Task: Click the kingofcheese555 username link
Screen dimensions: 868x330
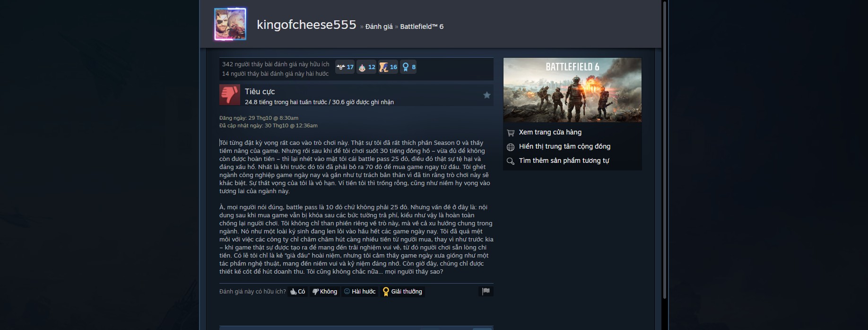Action: coord(306,25)
